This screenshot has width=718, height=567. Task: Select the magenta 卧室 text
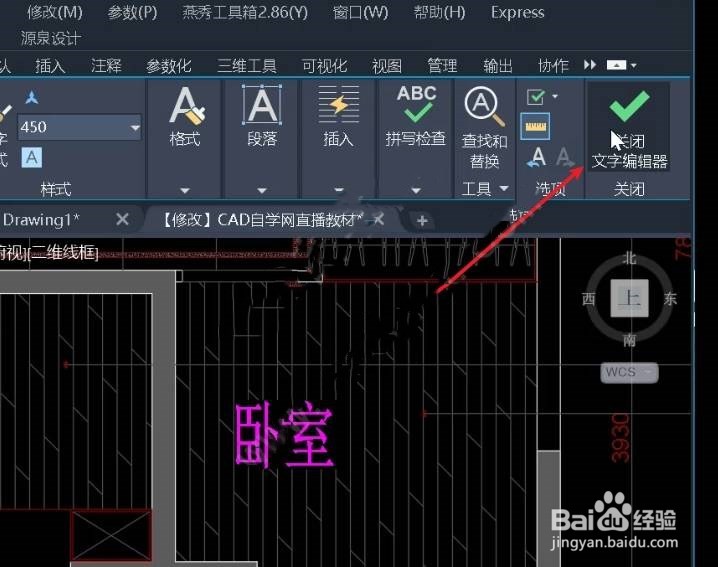point(284,435)
